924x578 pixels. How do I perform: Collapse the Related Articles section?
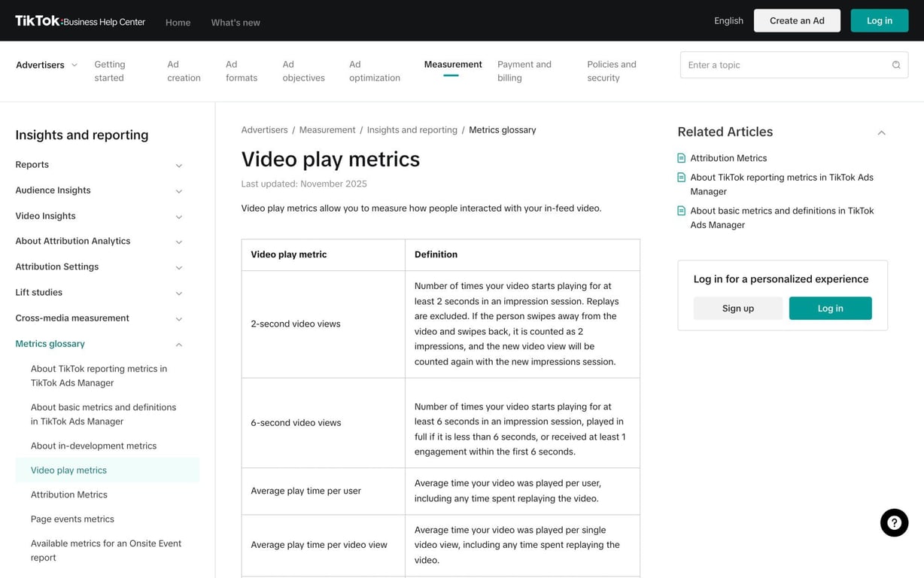pyautogui.click(x=881, y=132)
